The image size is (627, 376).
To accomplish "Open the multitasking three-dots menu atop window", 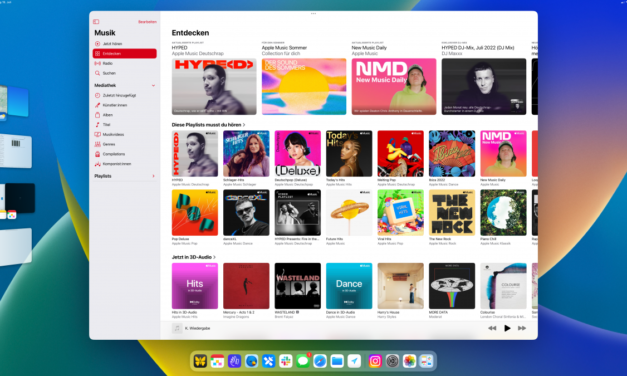I will point(314,14).
